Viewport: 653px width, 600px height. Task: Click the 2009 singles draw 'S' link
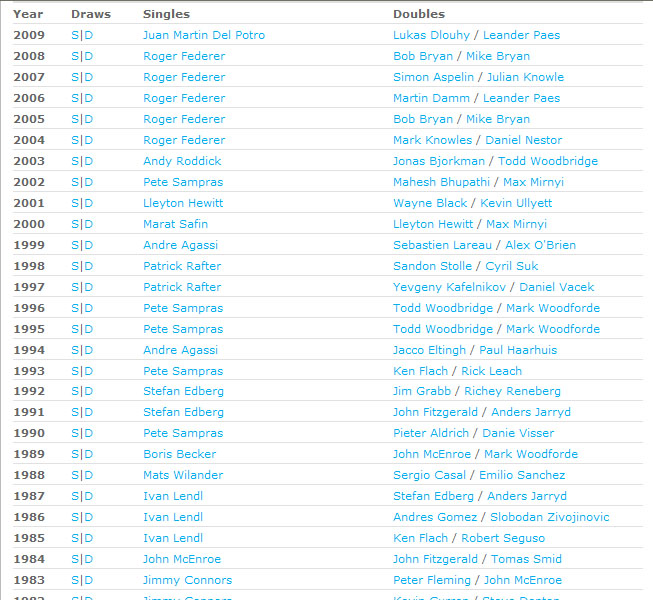[75, 35]
